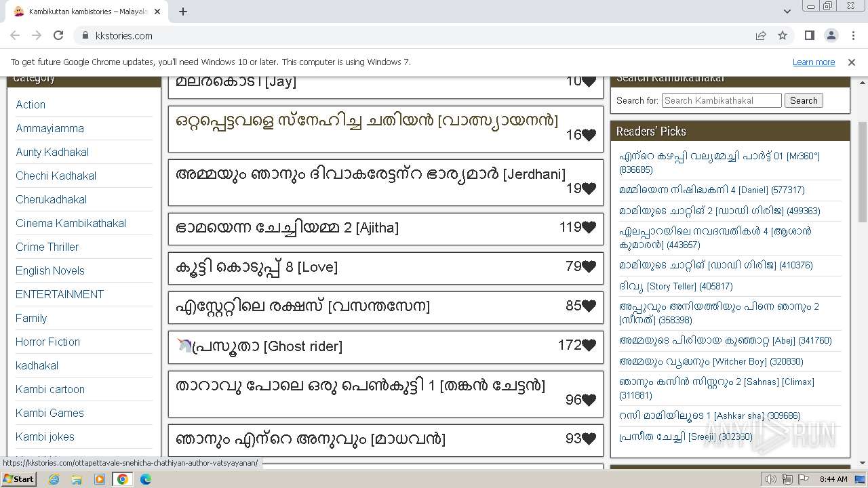Click the Search Kambikathakal input field

click(x=722, y=100)
